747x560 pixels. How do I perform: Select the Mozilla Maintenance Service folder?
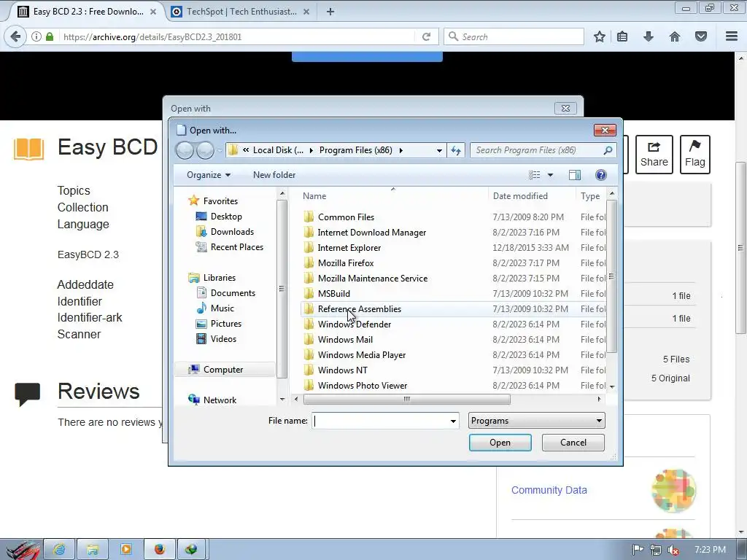coord(373,278)
